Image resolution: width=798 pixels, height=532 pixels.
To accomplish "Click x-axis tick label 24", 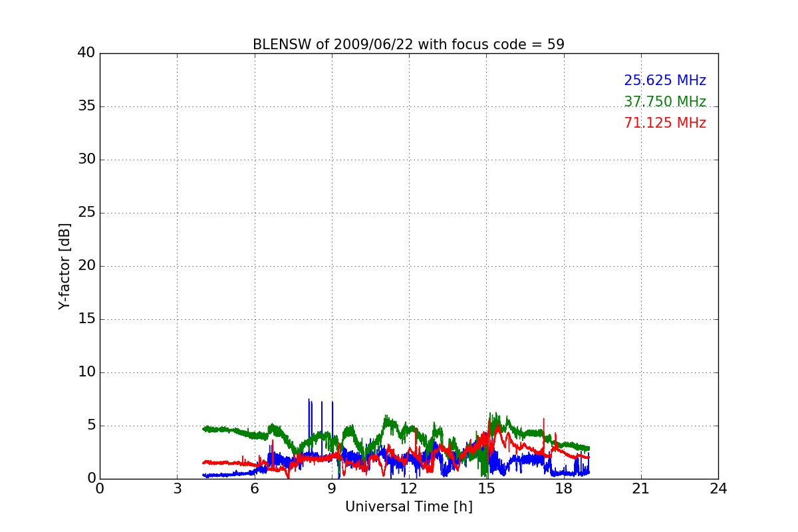I will pyautogui.click(x=718, y=489).
